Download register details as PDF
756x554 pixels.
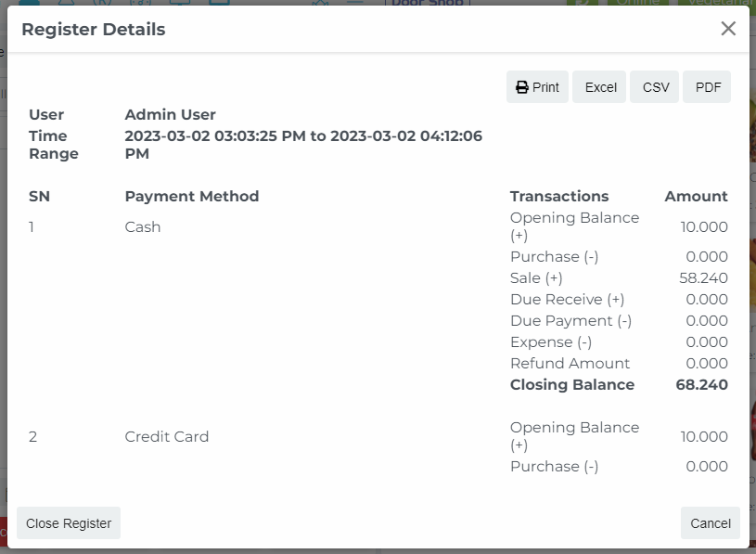pyautogui.click(x=708, y=87)
